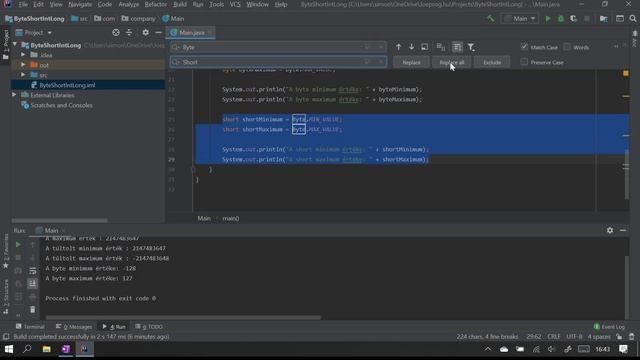Expand the .idea folder
This screenshot has height=360, width=640.
coord(23,55)
